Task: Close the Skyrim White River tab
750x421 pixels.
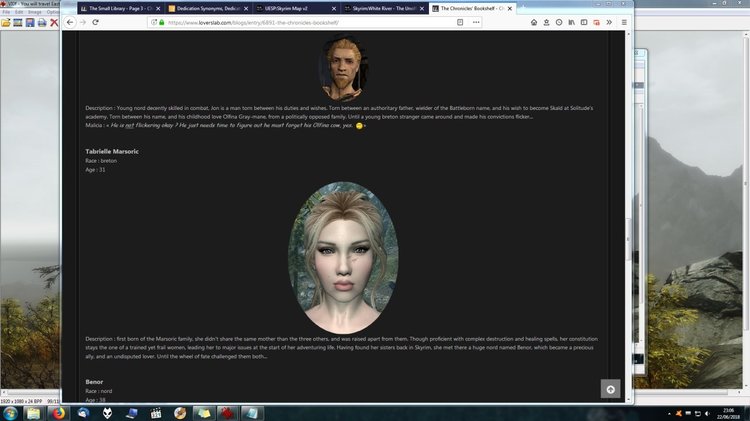Action: (422, 9)
